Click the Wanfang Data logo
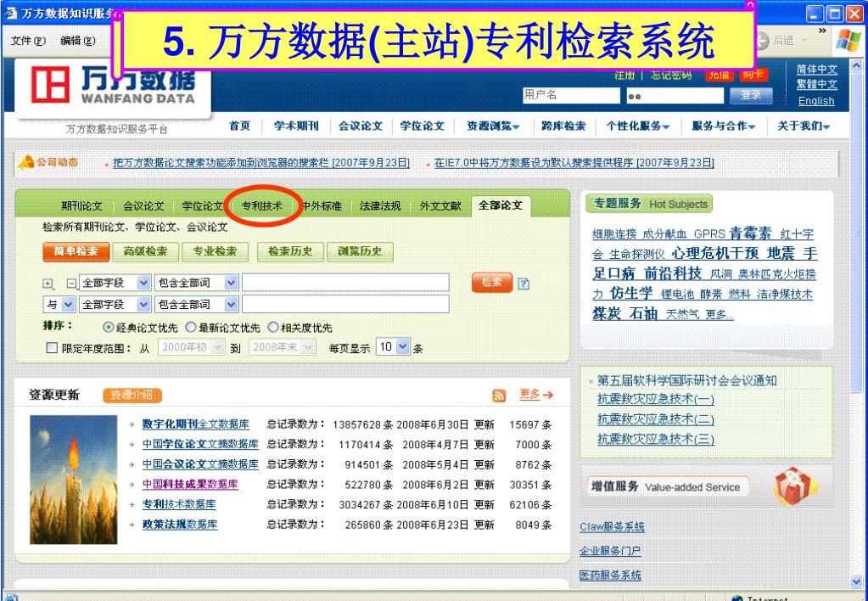Screen dimensions: 868x601 click(x=113, y=84)
